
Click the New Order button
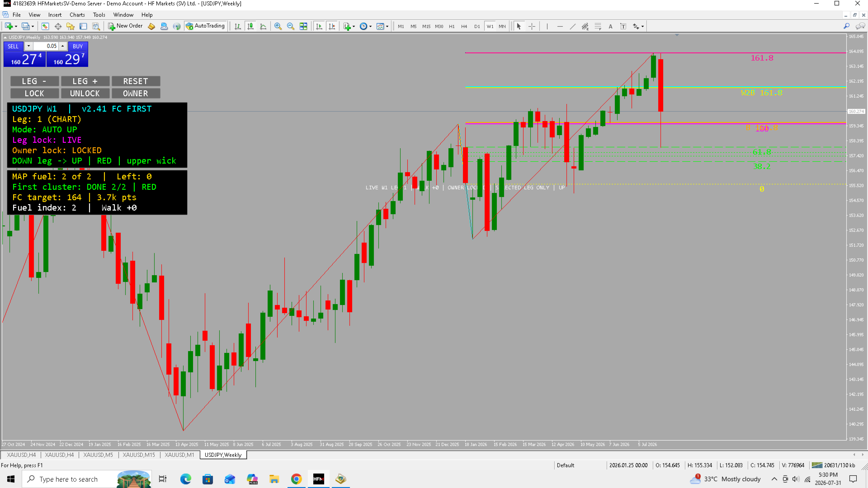pyautogui.click(x=125, y=26)
